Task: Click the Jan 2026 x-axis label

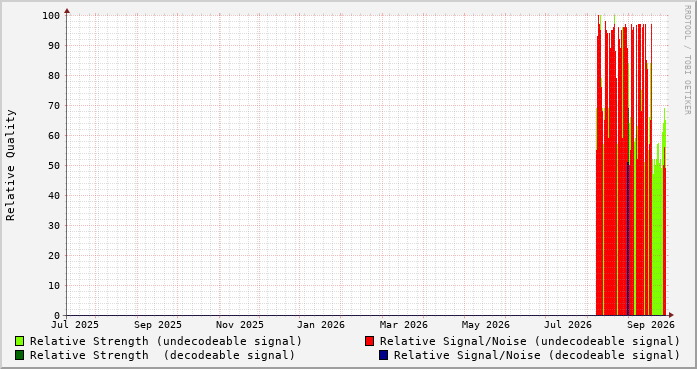Action: 320,325
